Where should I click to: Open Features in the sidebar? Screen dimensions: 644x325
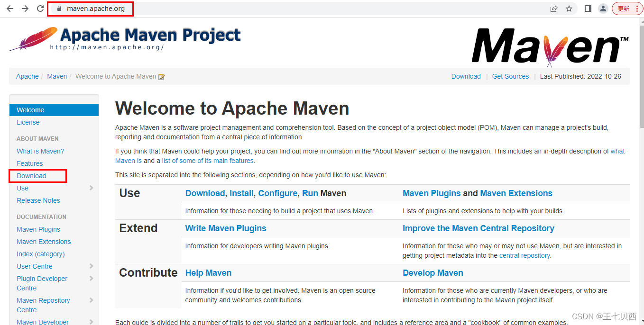pyautogui.click(x=29, y=163)
